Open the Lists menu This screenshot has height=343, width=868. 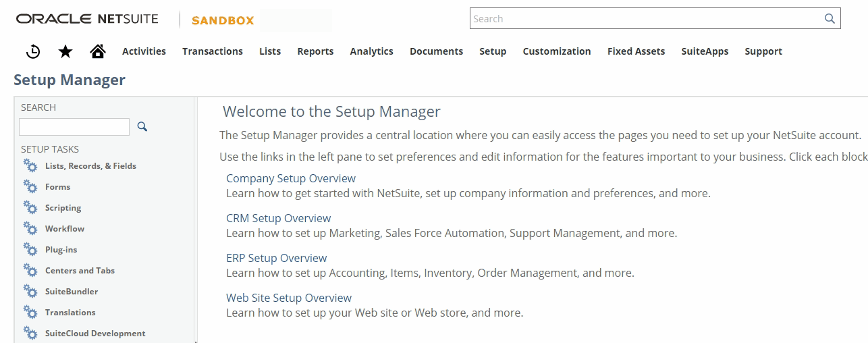[270, 51]
